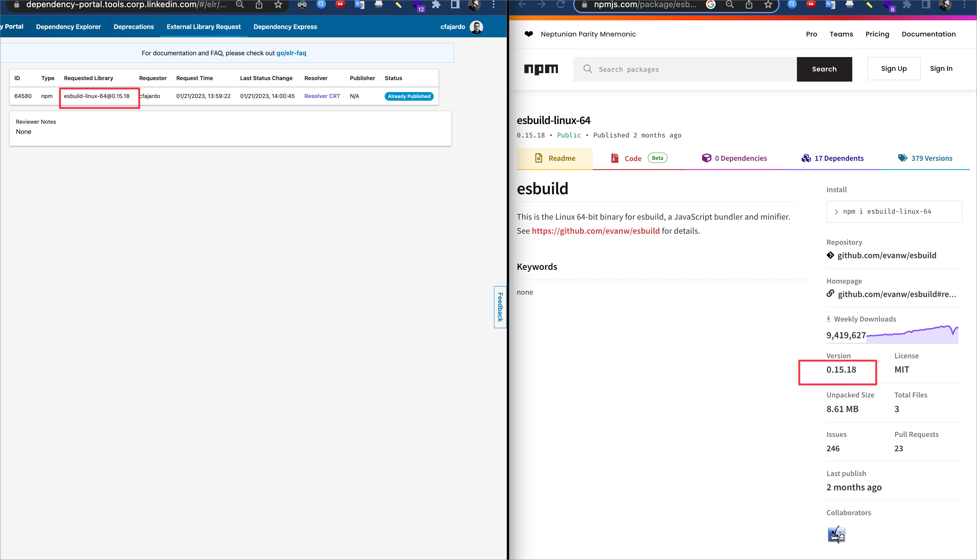Click the npm logo on the package page
The height and width of the screenshot is (560, 977).
541,69
